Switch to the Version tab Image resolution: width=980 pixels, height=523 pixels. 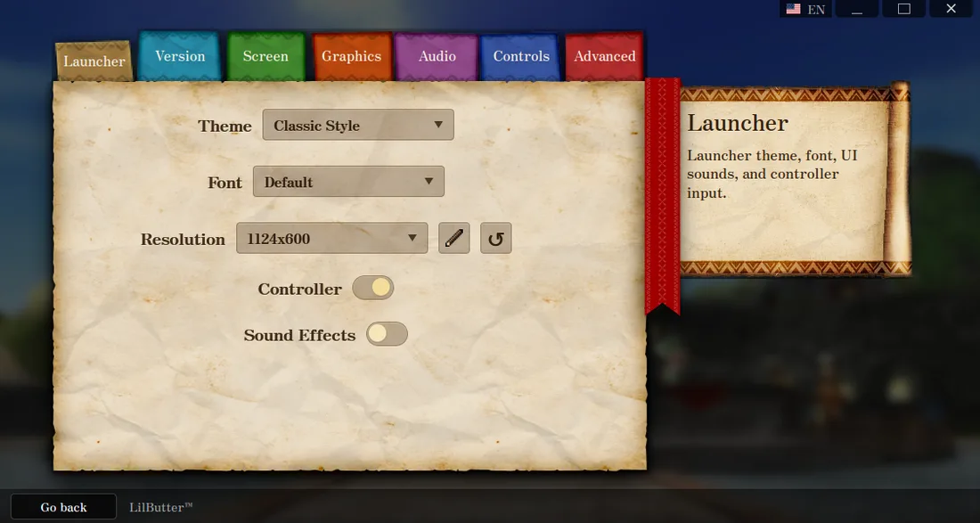tap(180, 56)
